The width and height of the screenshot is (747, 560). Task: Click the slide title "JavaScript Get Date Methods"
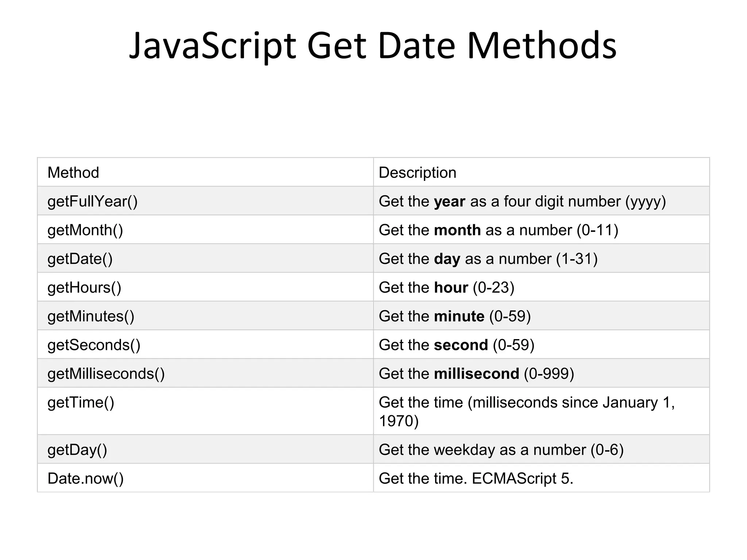373,46
